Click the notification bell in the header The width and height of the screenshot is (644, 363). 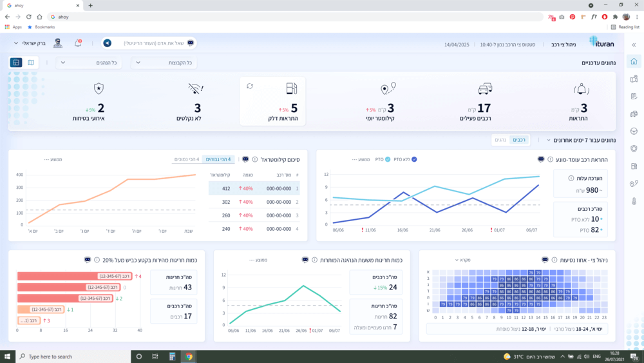coord(78,43)
